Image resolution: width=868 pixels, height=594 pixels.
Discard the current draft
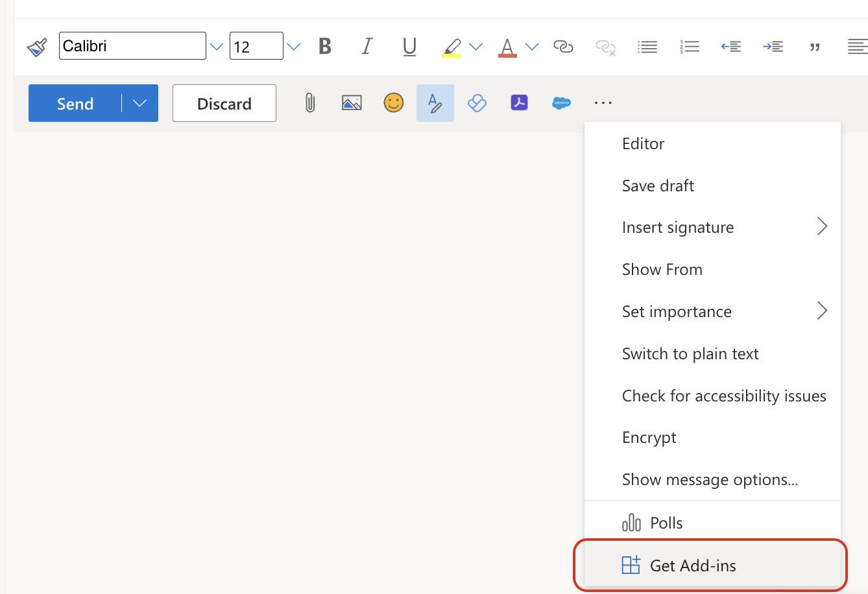[x=224, y=103]
